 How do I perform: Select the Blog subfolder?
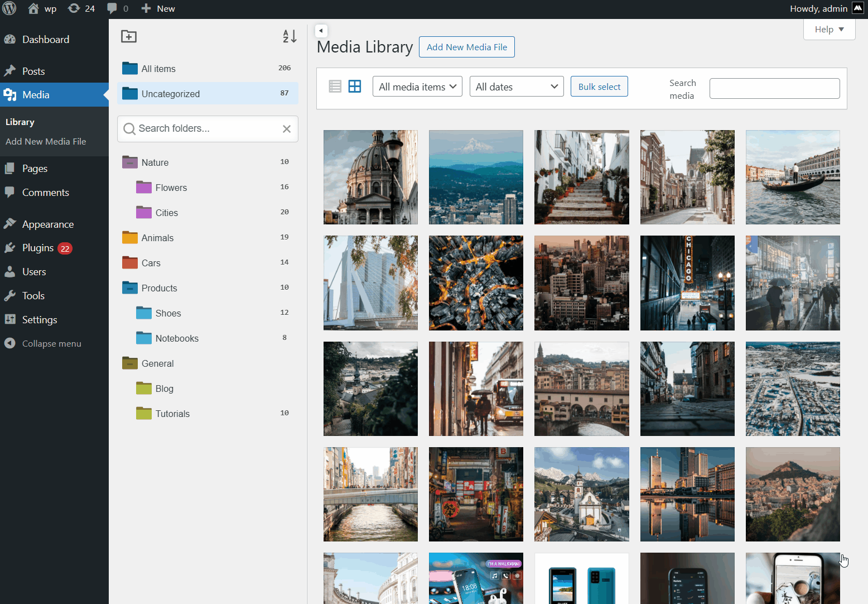[208, 389]
